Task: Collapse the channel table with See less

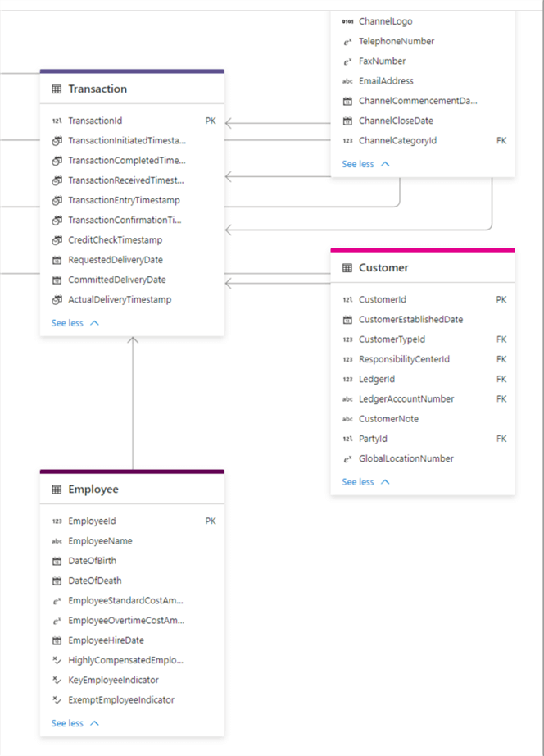Action: coord(365,164)
